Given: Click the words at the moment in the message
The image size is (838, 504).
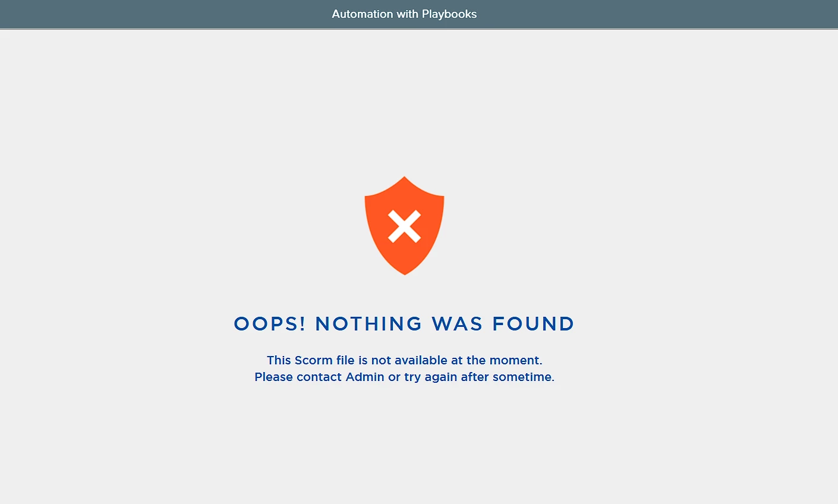Looking at the screenshot, I should (x=496, y=360).
